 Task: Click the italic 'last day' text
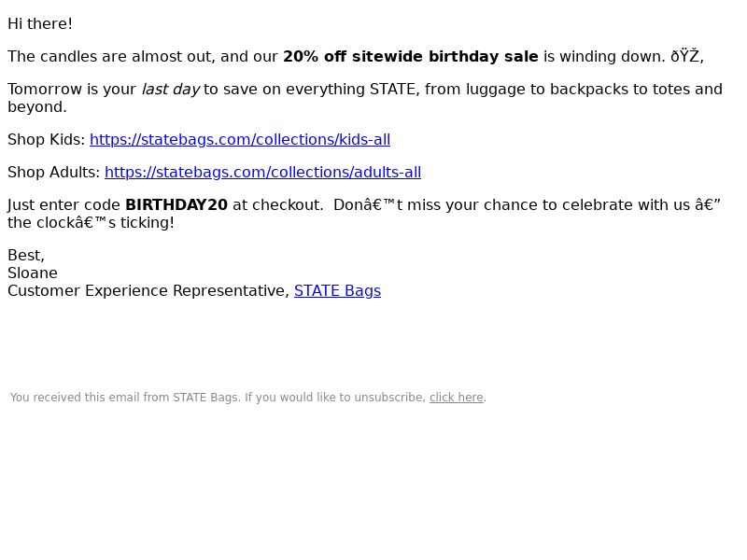[171, 90]
